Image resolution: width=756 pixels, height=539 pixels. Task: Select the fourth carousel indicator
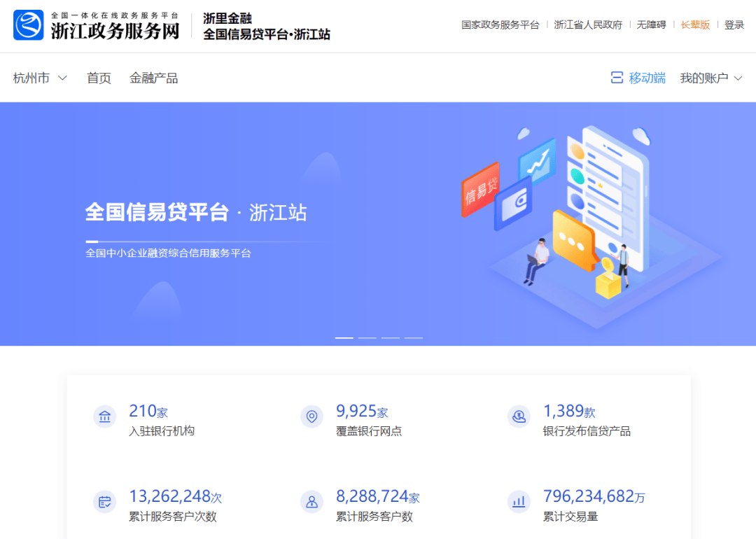tap(414, 338)
